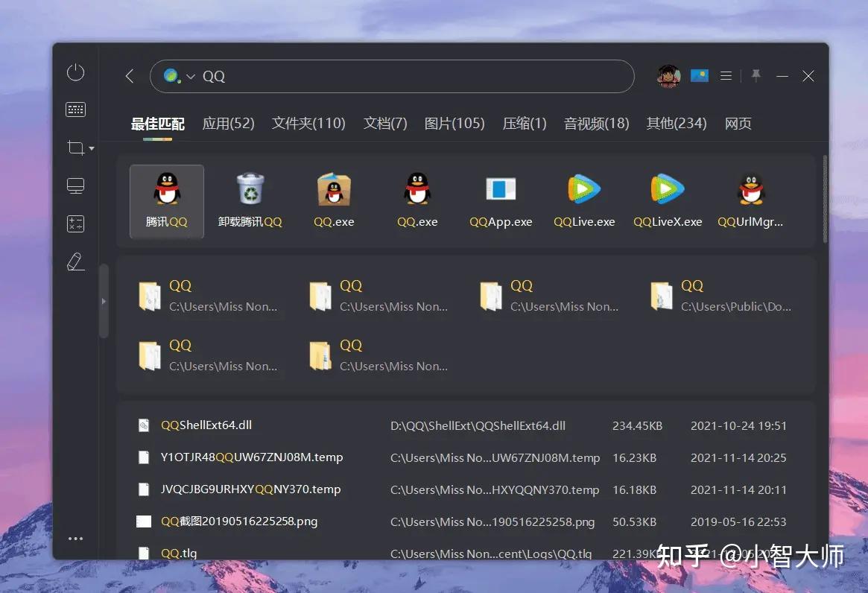Viewport: 868px width, 593px height.
Task: Launch the calculator icon in the sidebar
Action: (75, 223)
